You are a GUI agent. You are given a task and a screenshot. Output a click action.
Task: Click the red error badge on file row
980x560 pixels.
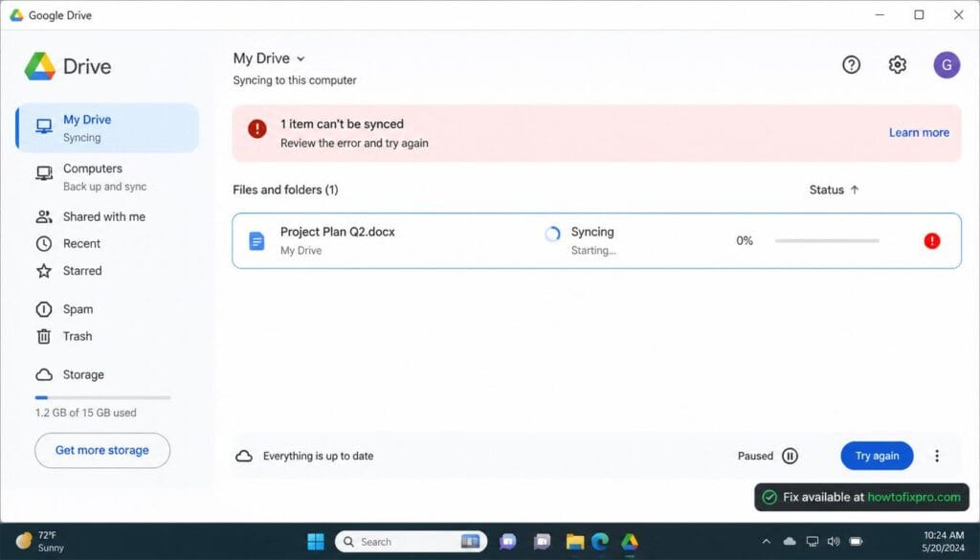(x=931, y=240)
